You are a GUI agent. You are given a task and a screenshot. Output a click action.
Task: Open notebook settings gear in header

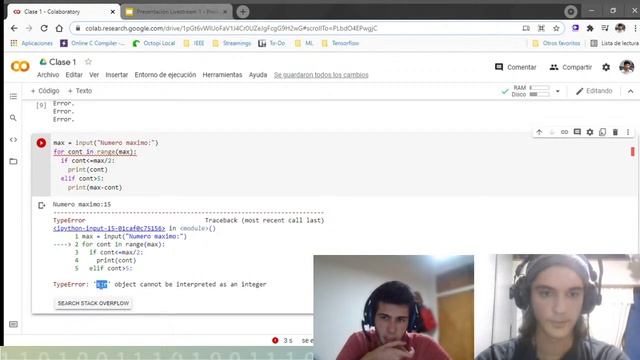click(606, 67)
